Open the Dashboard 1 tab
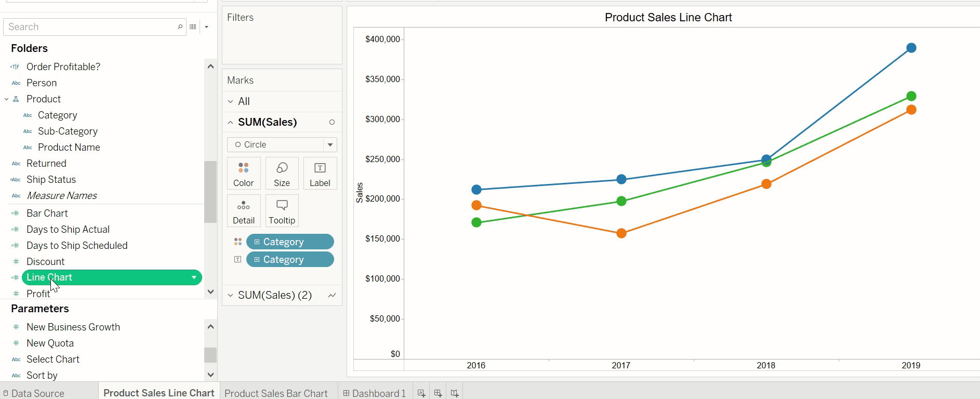This screenshot has width=980, height=399. click(x=375, y=393)
